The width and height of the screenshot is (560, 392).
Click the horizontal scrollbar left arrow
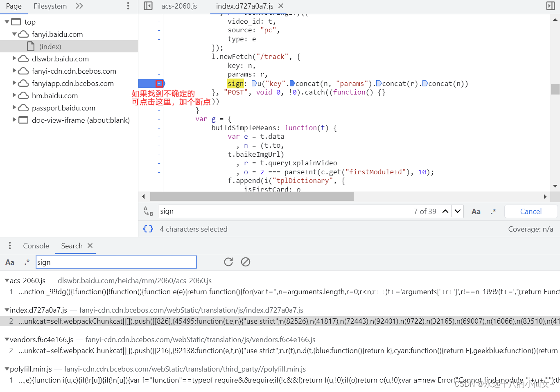point(143,196)
